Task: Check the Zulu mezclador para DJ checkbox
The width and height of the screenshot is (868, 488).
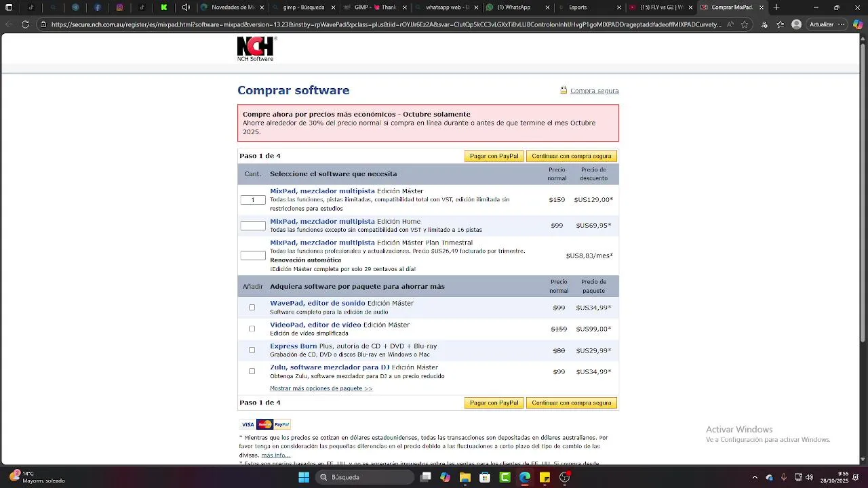Action: [252, 371]
